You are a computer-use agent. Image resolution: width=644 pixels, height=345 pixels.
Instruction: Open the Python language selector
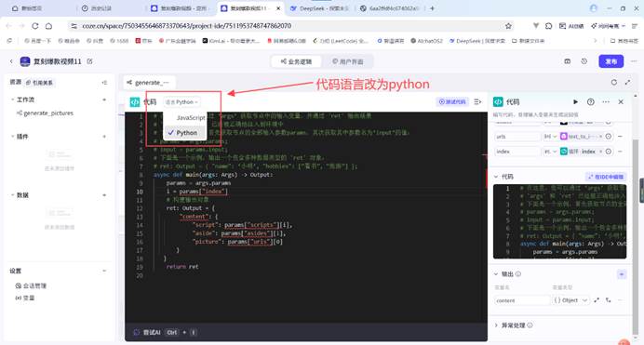pyautogui.click(x=182, y=102)
